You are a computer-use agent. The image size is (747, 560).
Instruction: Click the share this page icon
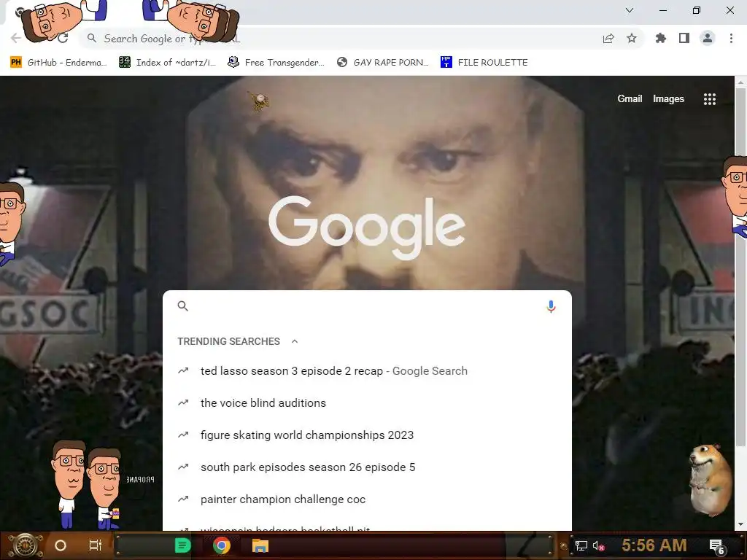pos(608,39)
